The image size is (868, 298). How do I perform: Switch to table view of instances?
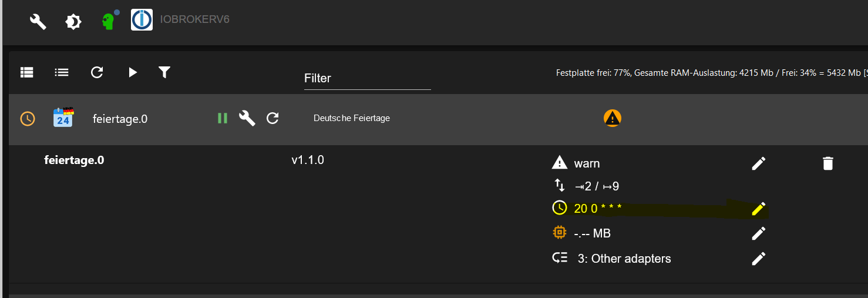27,72
